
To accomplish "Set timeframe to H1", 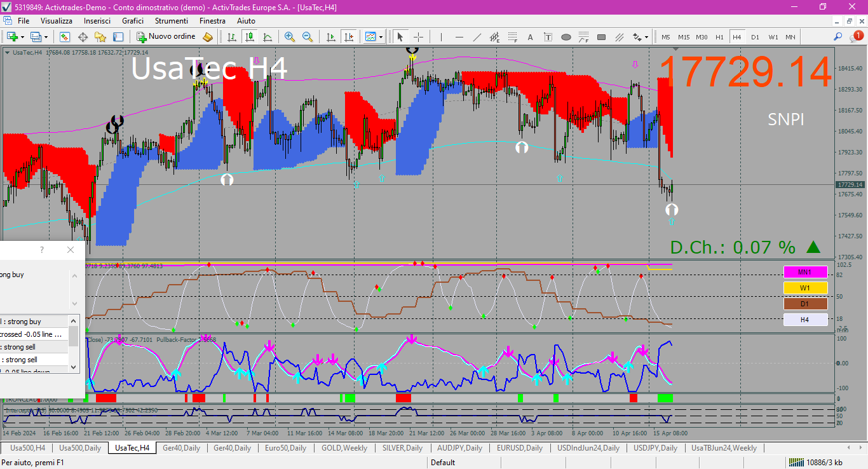I will click(x=719, y=37).
